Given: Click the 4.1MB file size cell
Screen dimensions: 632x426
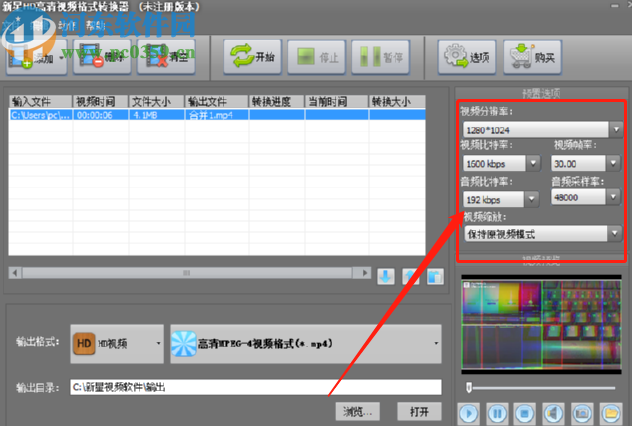Looking at the screenshot, I should (x=156, y=115).
